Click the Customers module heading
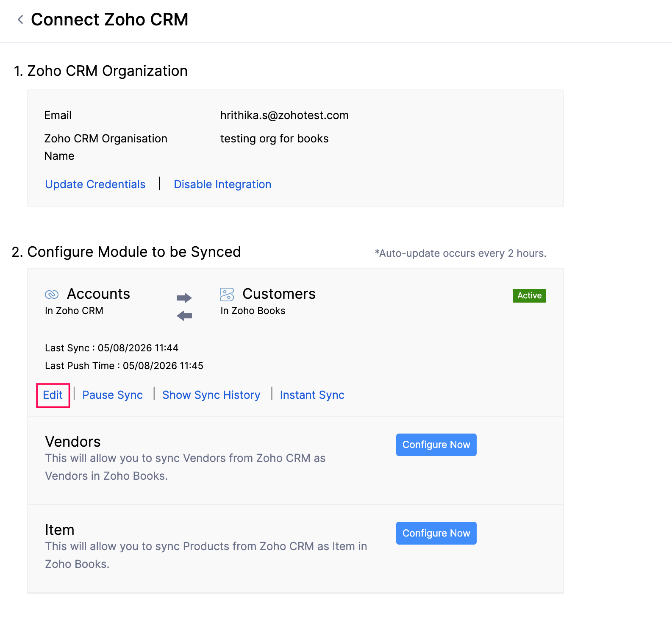672x623 pixels. pyautogui.click(x=279, y=294)
